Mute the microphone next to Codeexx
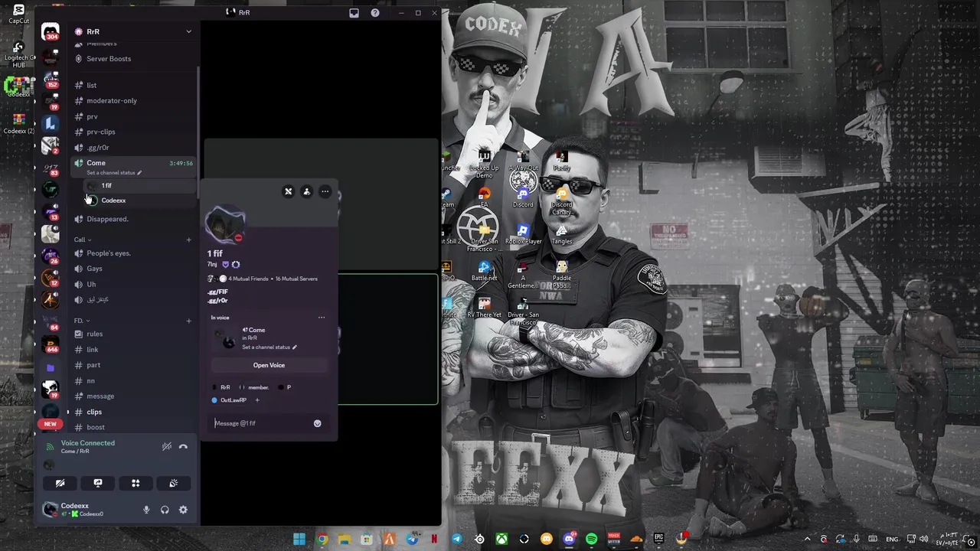This screenshot has width=980, height=551. [146, 510]
